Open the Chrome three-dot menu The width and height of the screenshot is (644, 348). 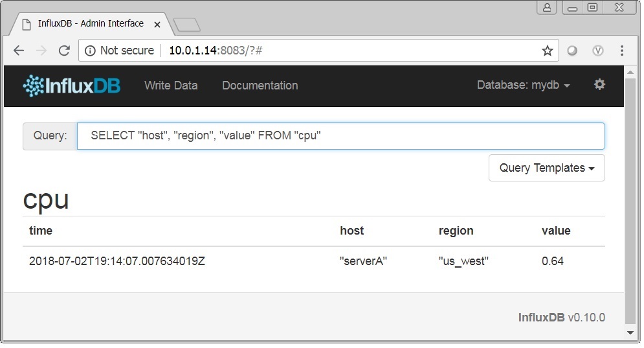pos(622,51)
